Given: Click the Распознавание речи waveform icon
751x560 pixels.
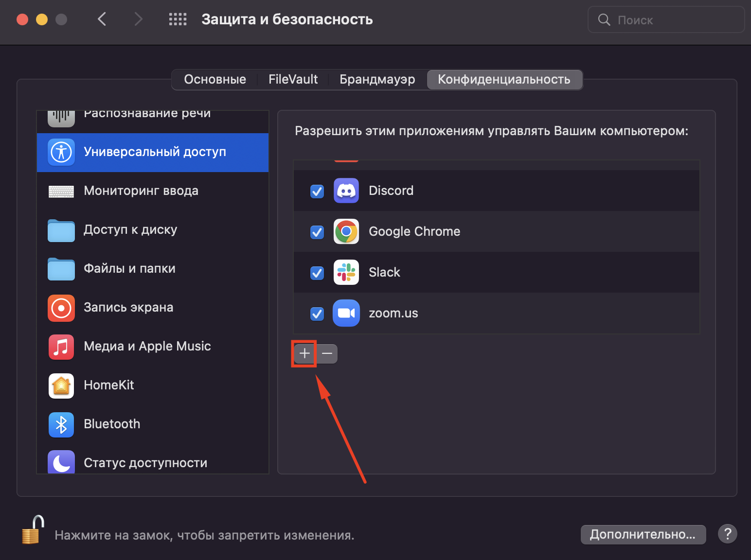Looking at the screenshot, I should [61, 118].
